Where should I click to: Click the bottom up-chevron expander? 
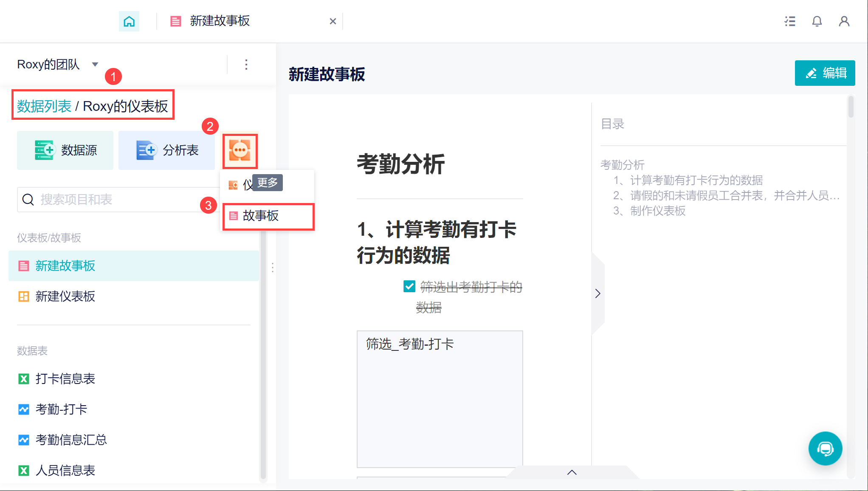pyautogui.click(x=572, y=472)
